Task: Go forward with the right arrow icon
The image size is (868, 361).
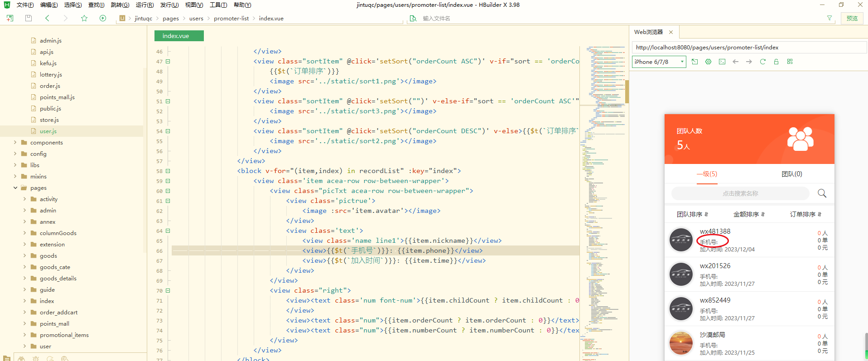Action: [x=66, y=18]
